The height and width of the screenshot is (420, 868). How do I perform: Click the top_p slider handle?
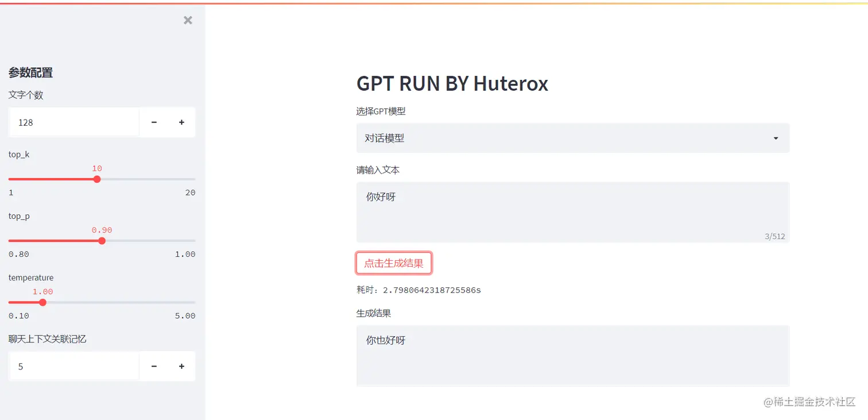pos(102,241)
